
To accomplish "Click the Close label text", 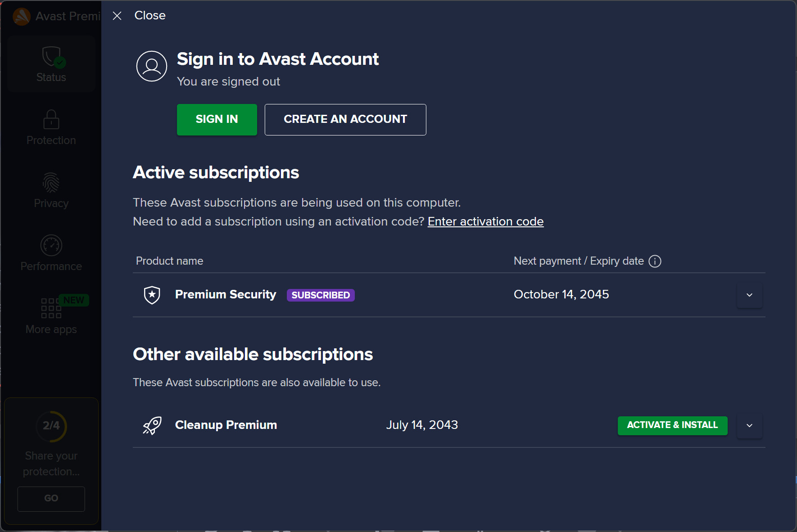I will click(150, 15).
